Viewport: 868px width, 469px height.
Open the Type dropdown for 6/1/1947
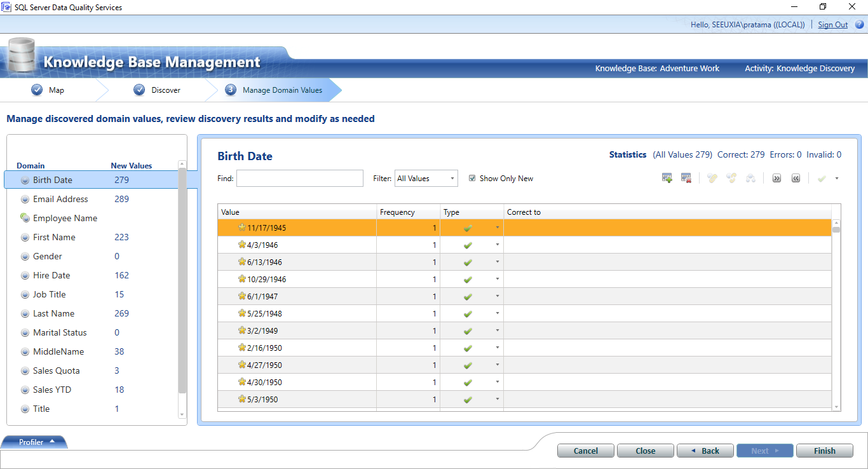click(x=498, y=296)
